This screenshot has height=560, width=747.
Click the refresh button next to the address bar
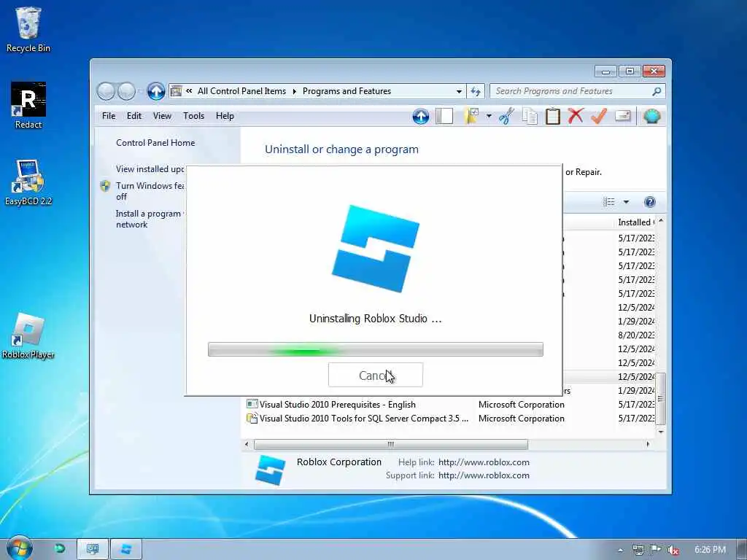[476, 91]
